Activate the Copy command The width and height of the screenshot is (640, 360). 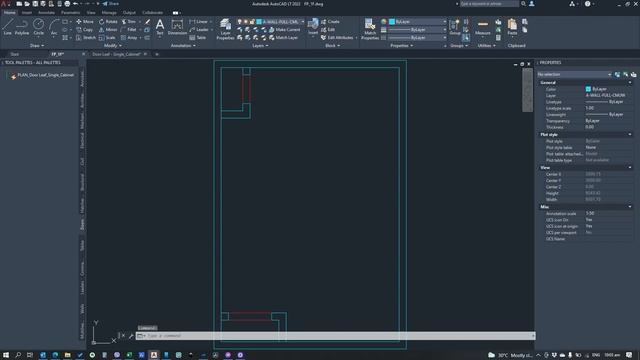pyautogui.click(x=84, y=30)
